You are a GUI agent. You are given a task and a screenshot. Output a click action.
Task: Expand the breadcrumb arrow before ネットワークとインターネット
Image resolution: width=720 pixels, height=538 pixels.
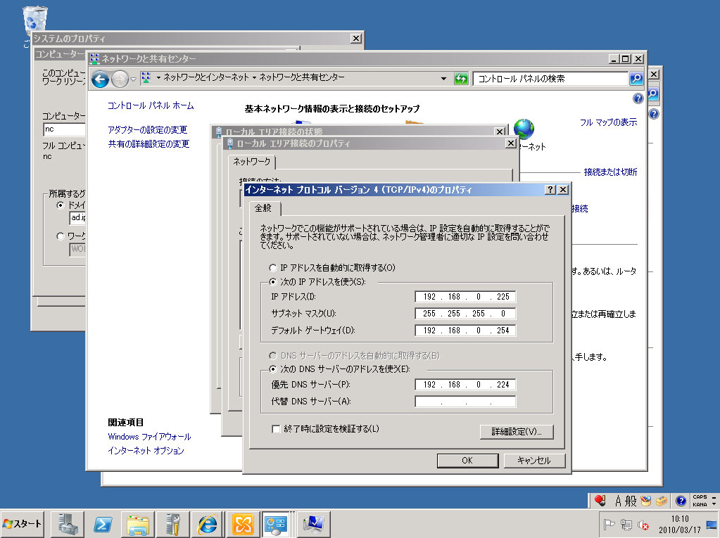coord(158,78)
